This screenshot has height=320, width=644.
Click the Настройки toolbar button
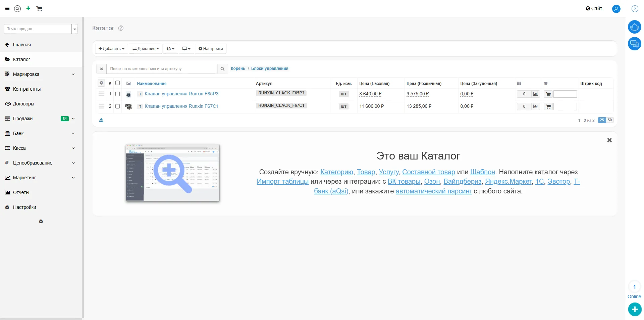point(211,49)
